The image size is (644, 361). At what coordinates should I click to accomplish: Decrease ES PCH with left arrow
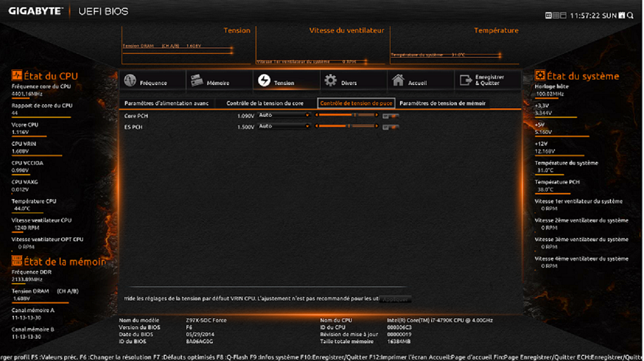(x=316, y=126)
